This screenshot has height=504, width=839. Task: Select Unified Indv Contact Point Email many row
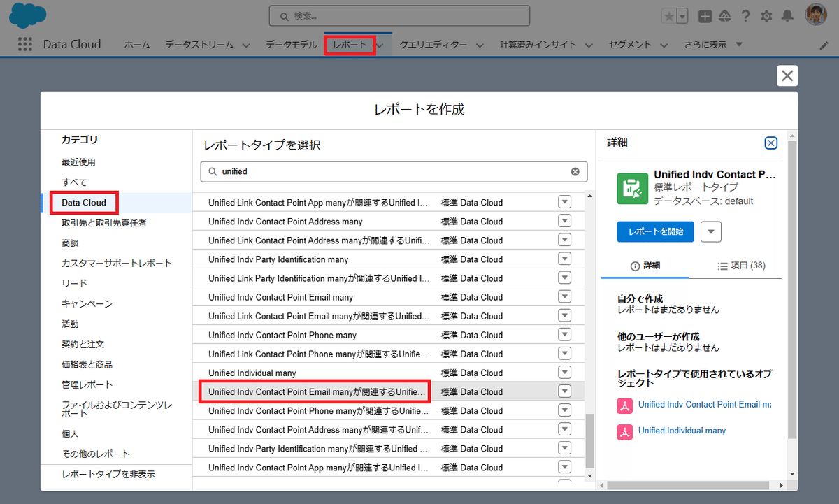point(390,297)
